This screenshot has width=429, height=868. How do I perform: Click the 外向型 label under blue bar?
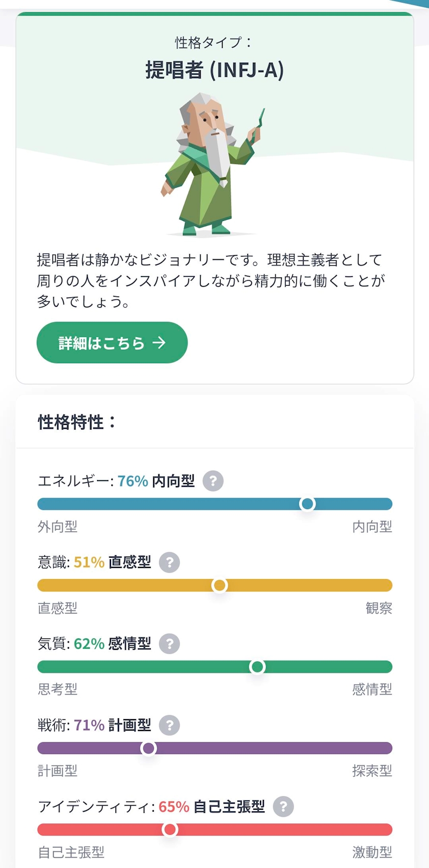pyautogui.click(x=58, y=527)
